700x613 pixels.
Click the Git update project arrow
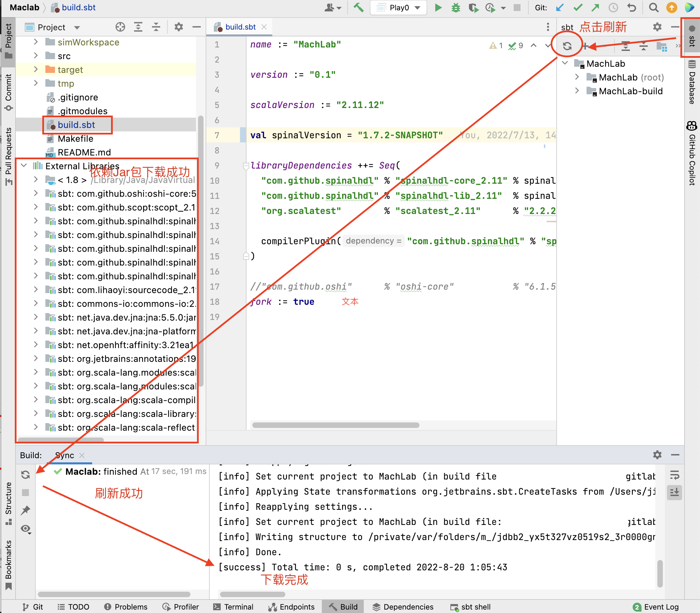click(x=560, y=8)
